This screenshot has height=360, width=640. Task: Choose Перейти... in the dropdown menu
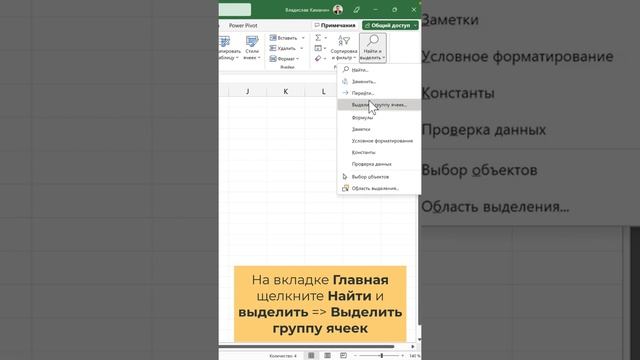[x=379, y=93]
